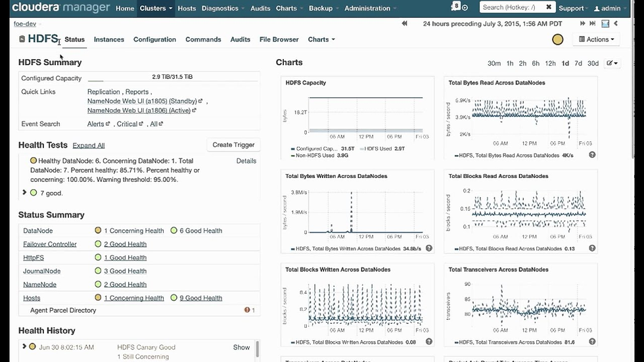Viewport: 644px width, 362px height.
Task: Open the Charts dropdown in the top navigation
Action: pos(289,8)
